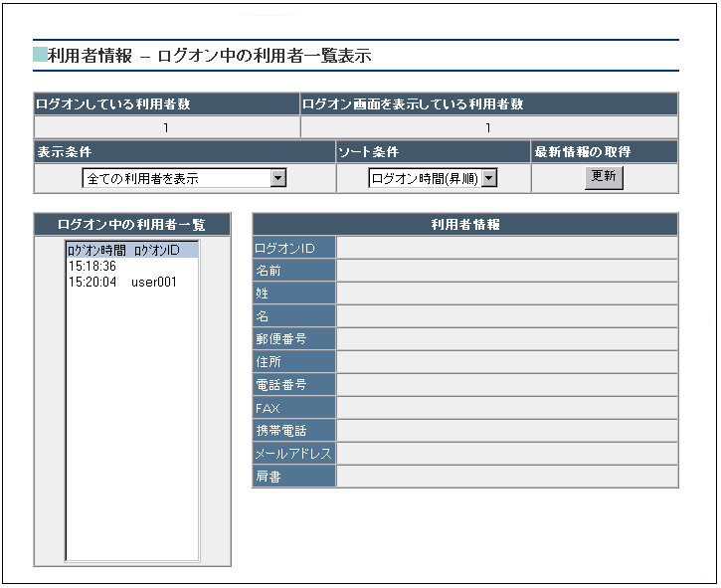The image size is (721, 588).
Task: Click the 肩書 value field
Action: coord(506,477)
